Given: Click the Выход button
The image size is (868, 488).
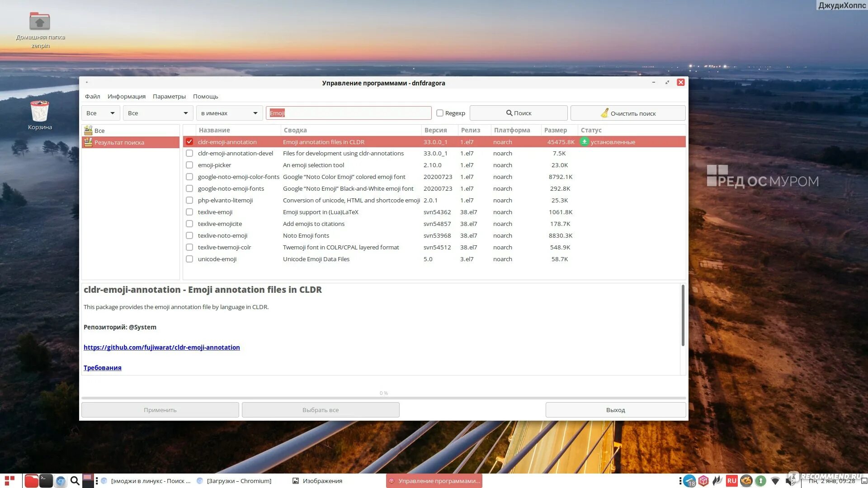Looking at the screenshot, I should 615,410.
